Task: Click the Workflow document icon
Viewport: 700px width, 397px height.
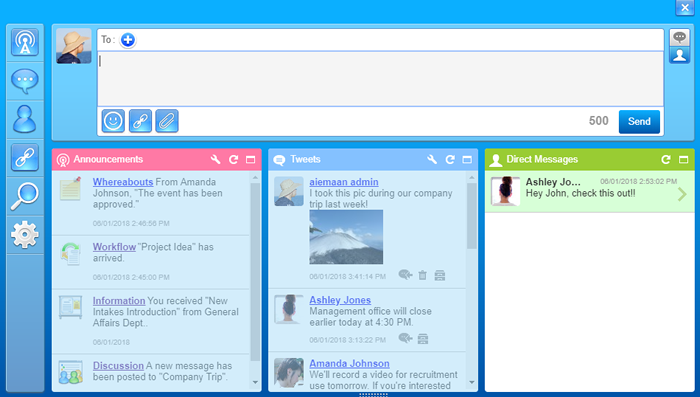Action: point(71,253)
